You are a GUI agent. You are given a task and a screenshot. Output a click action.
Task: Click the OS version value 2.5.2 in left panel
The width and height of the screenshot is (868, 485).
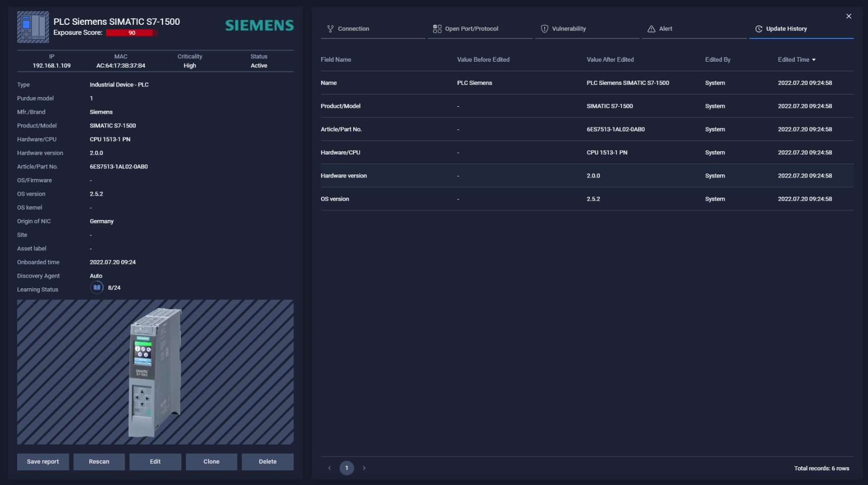click(x=97, y=194)
